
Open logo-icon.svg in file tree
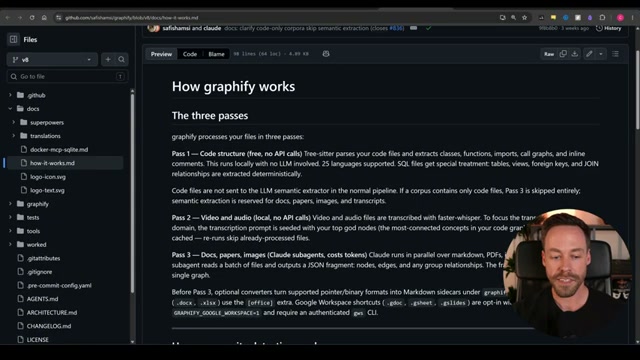tap(48, 177)
